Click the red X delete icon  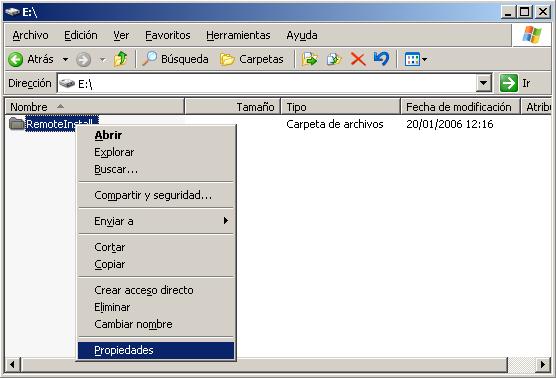pos(357,59)
